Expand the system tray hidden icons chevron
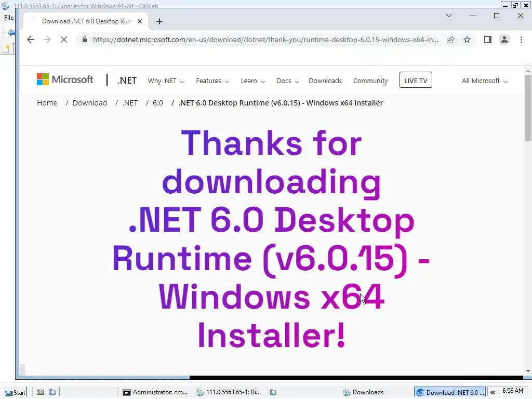Image resolution: width=532 pixels, height=399 pixels. coord(493,393)
